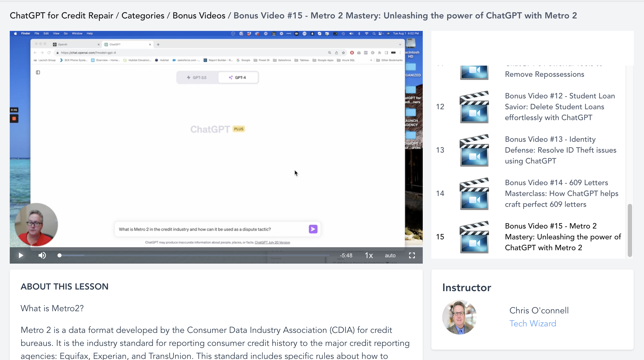This screenshot has width=644, height=360.
Task: Click clapperboard thumbnail for lesson 13
Action: (x=474, y=150)
